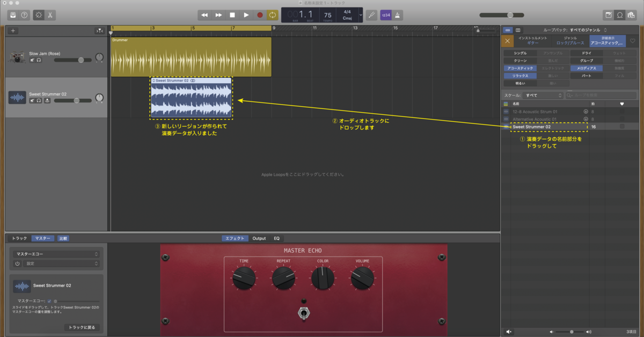644x337 pixels.
Task: Toggle the Clean descriptor button
Action: [x=520, y=61]
